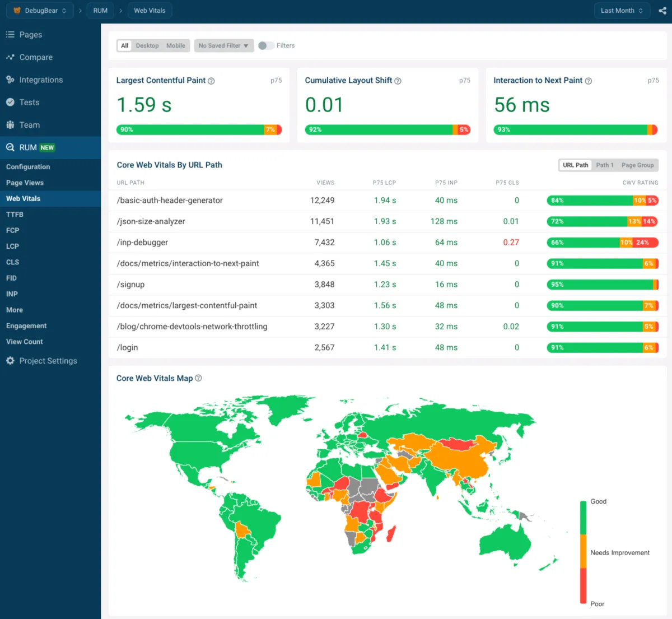Click the Compare chart icon

click(x=10, y=57)
